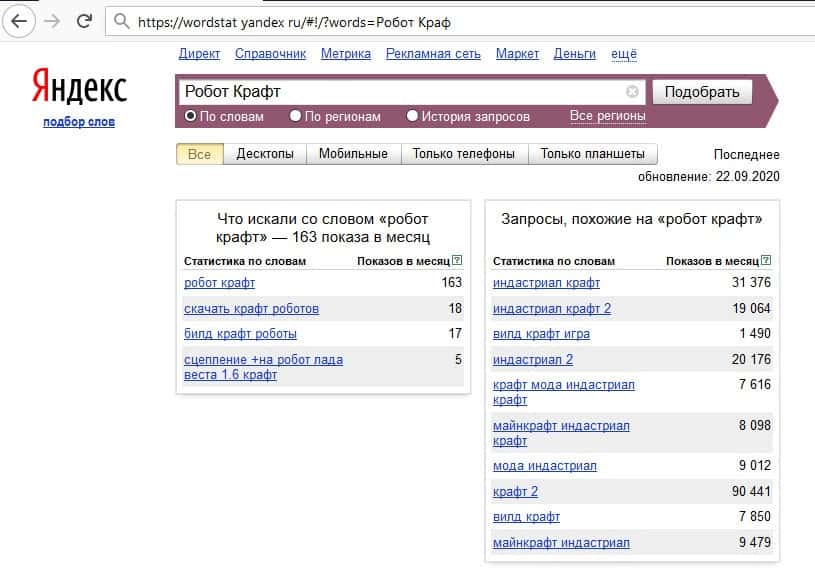Screen dimensions: 815x581
Task: Select the 'По словам' radio option
Action: [x=191, y=116]
